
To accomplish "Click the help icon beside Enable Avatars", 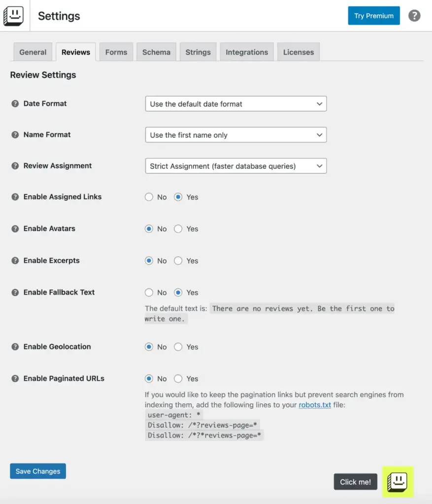I will [x=14, y=228].
